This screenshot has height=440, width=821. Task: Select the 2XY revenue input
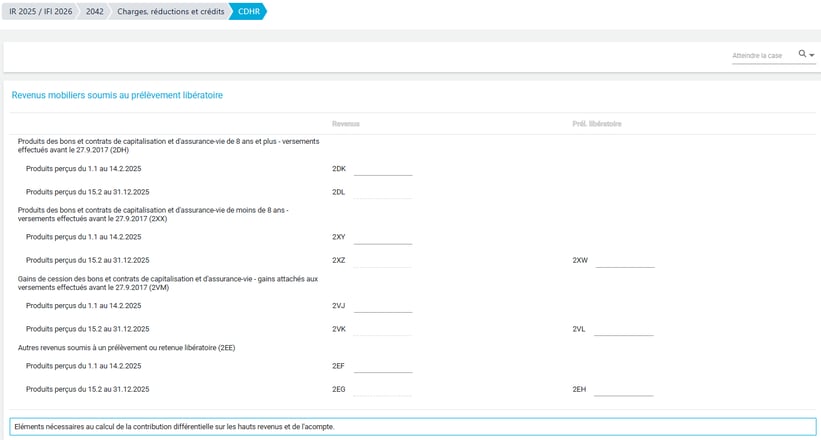pos(382,237)
